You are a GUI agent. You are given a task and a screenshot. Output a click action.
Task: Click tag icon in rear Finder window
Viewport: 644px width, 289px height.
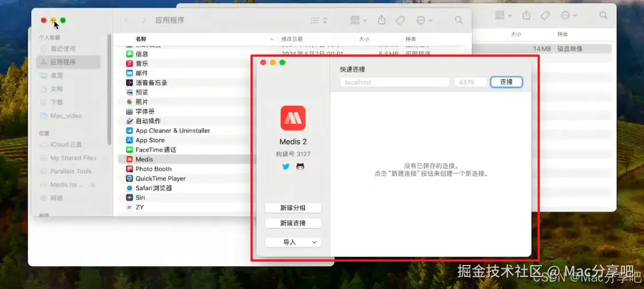pos(545,15)
